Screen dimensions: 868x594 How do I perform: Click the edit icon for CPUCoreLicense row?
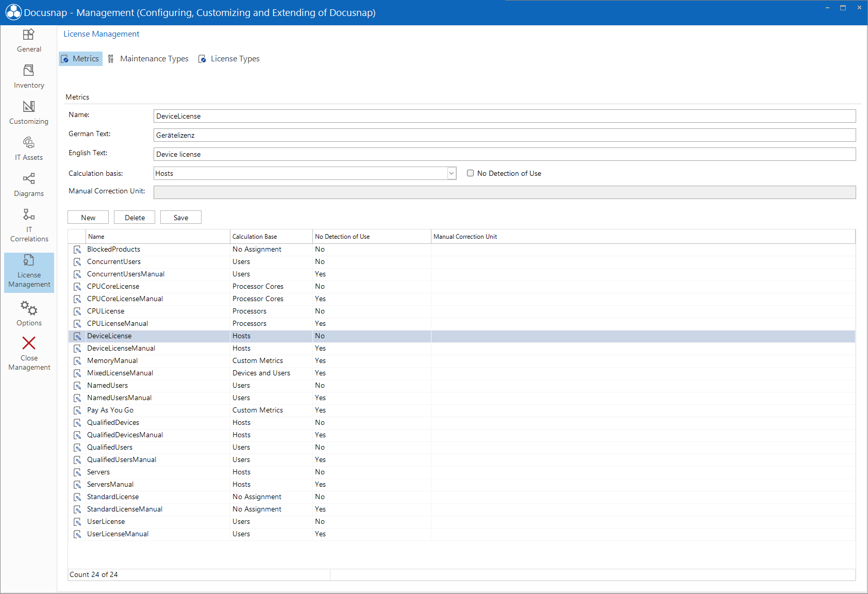pos(77,287)
